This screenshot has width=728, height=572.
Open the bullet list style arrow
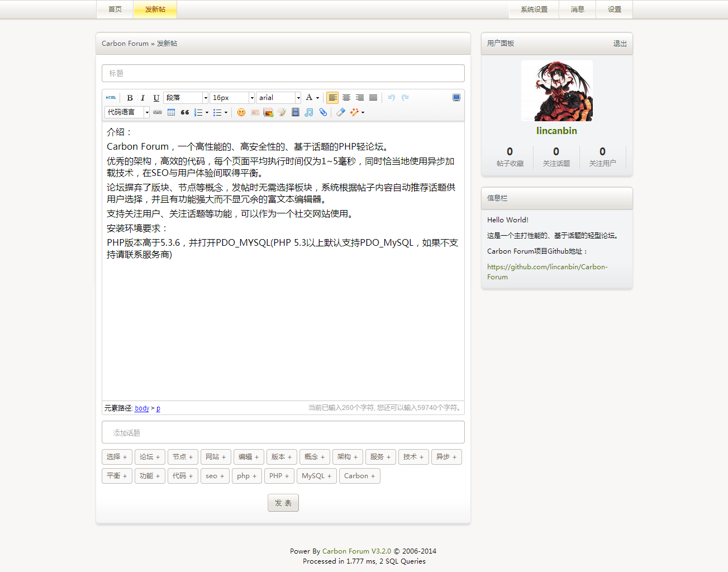pos(226,112)
